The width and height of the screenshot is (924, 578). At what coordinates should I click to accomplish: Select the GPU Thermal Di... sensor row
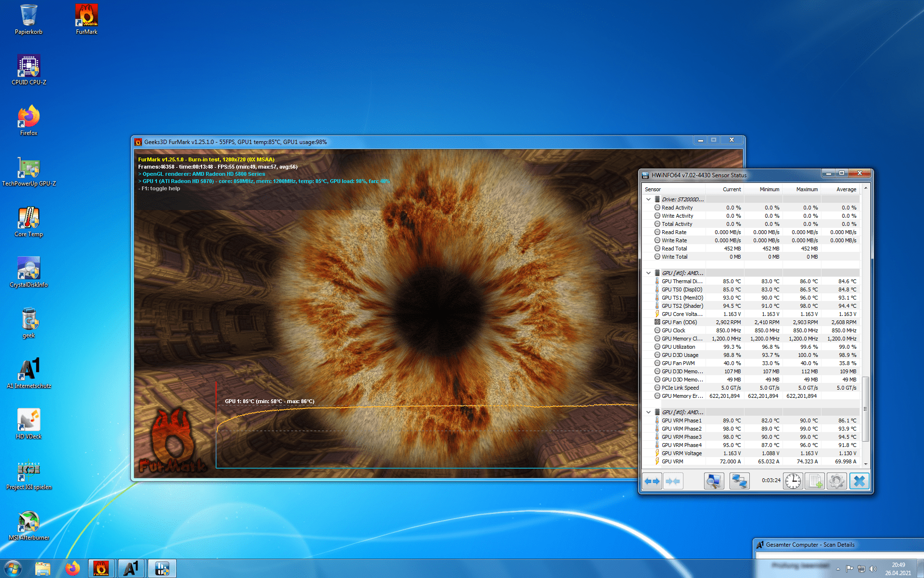tap(751, 281)
